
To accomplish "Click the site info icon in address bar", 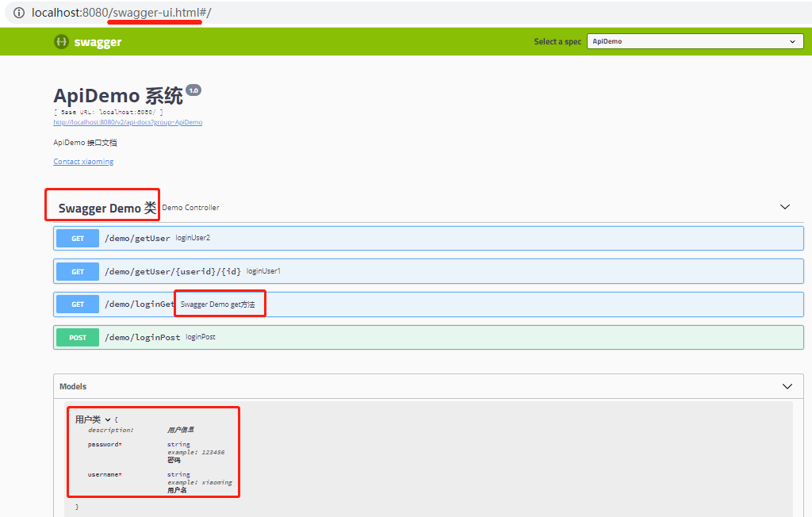I will tap(19, 13).
